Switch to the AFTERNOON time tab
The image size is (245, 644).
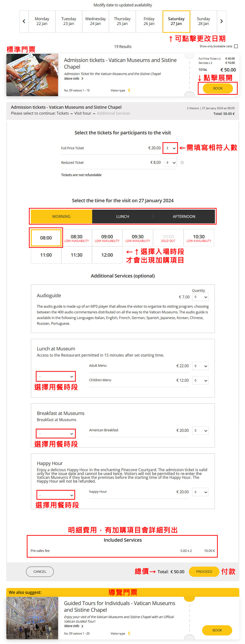tap(184, 216)
